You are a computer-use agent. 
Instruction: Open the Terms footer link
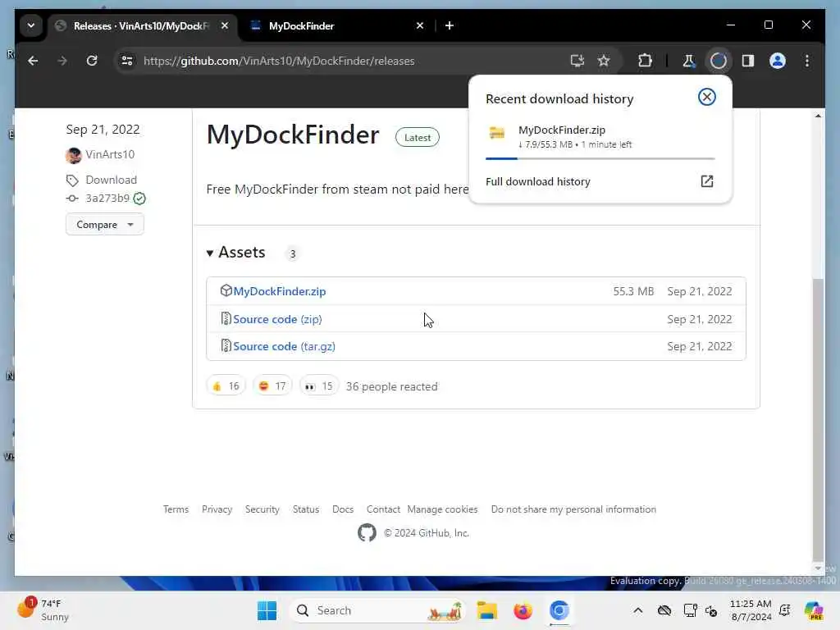pyautogui.click(x=176, y=509)
